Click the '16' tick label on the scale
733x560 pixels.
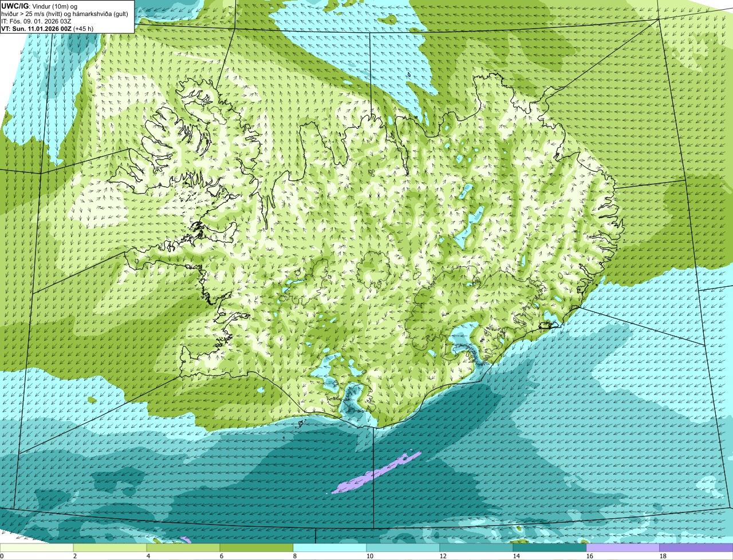[x=590, y=556]
